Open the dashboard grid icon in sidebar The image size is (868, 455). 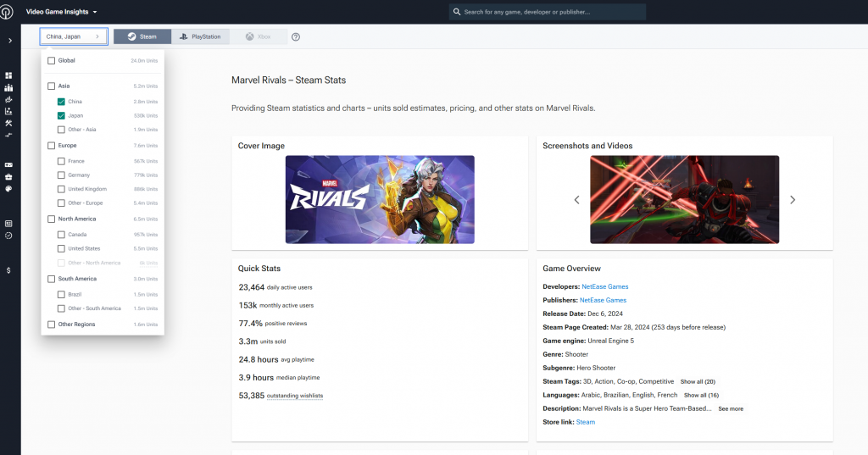pyautogui.click(x=8, y=75)
